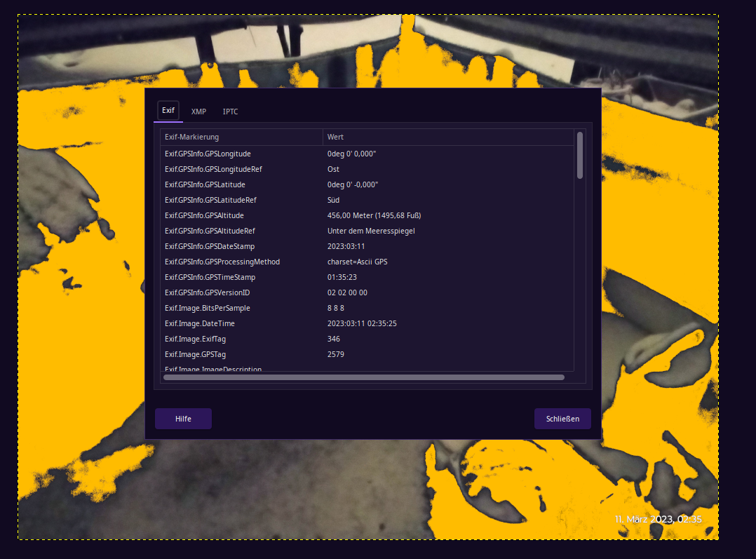Click value 2023:03:11 02:35:25
Screen dimensions: 756x559
coord(362,323)
